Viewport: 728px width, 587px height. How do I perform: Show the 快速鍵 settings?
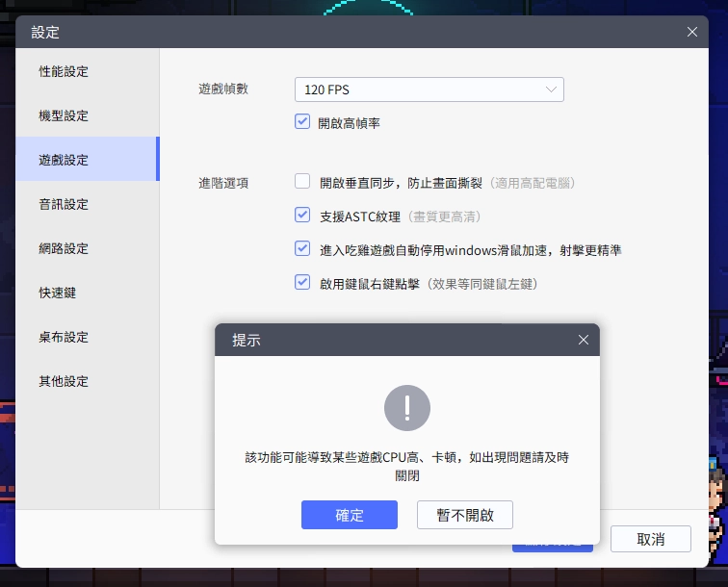[x=57, y=293]
